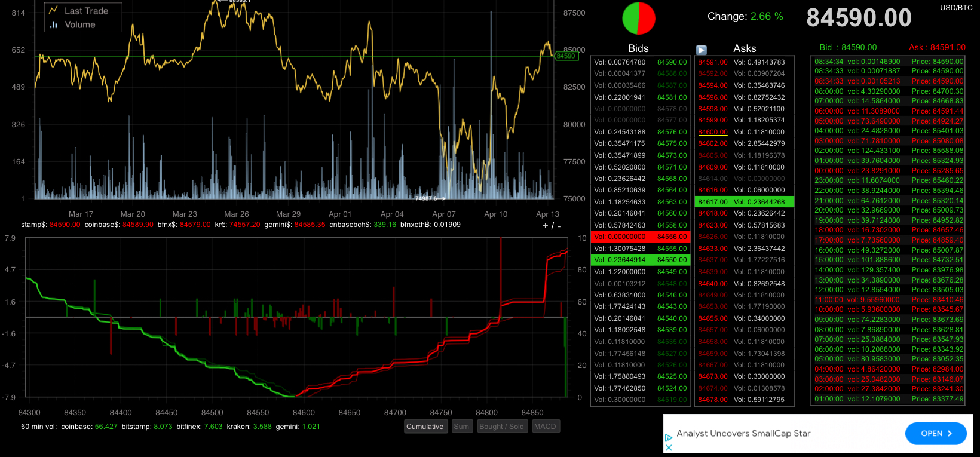
Task: Click the trade row priced 84700.30
Action: [x=889, y=91]
